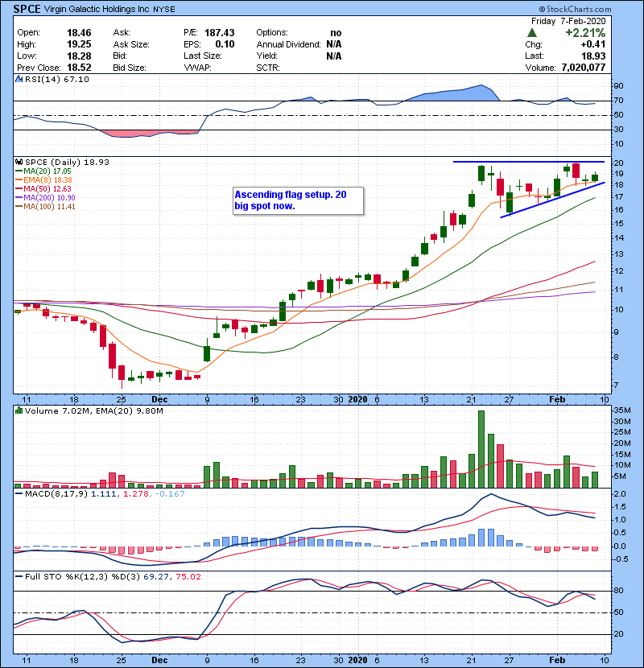Click the horizontal blue resistance line at 20
The width and height of the screenshot is (644, 668).
[529, 162]
